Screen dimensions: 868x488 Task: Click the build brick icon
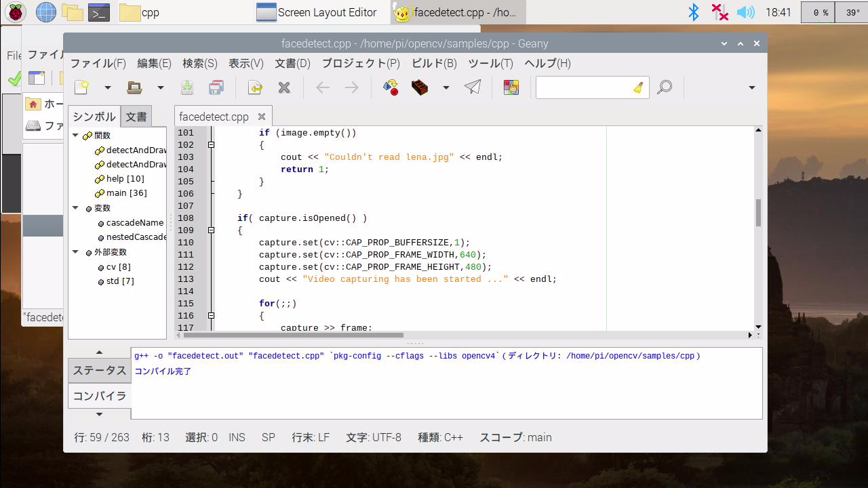click(420, 87)
